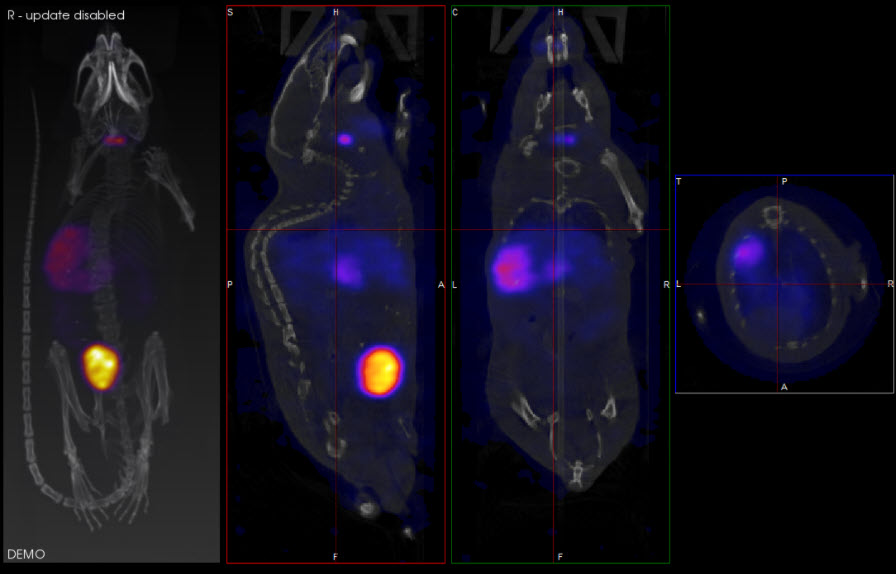Click the "T" transverse view label
This screenshot has width=896, height=574.
(680, 182)
